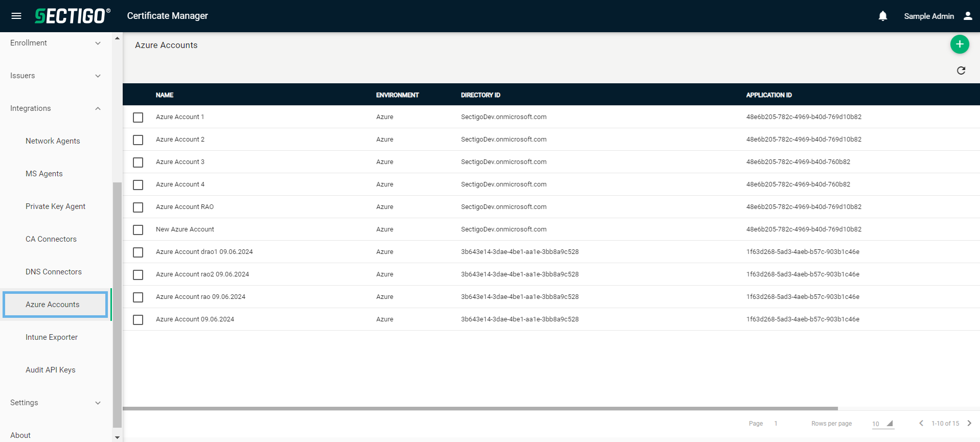
Task: Collapse the Integrations menu section
Action: tap(55, 108)
